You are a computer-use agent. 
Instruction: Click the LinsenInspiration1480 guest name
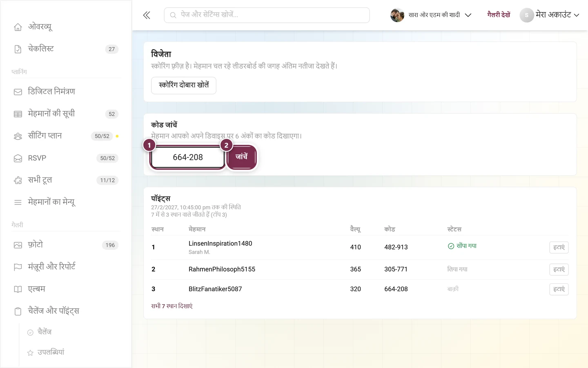[220, 244]
